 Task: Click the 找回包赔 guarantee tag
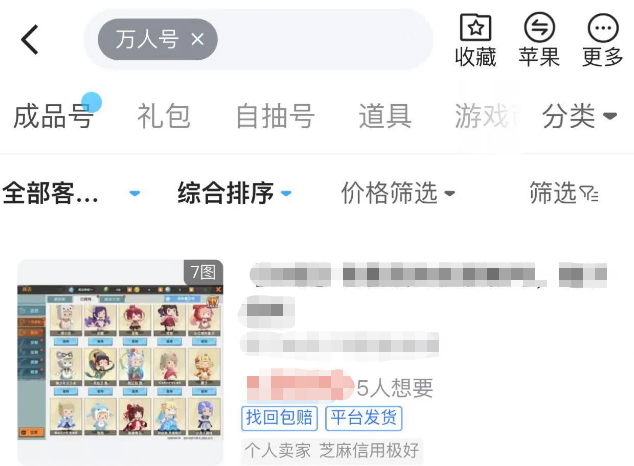(279, 418)
